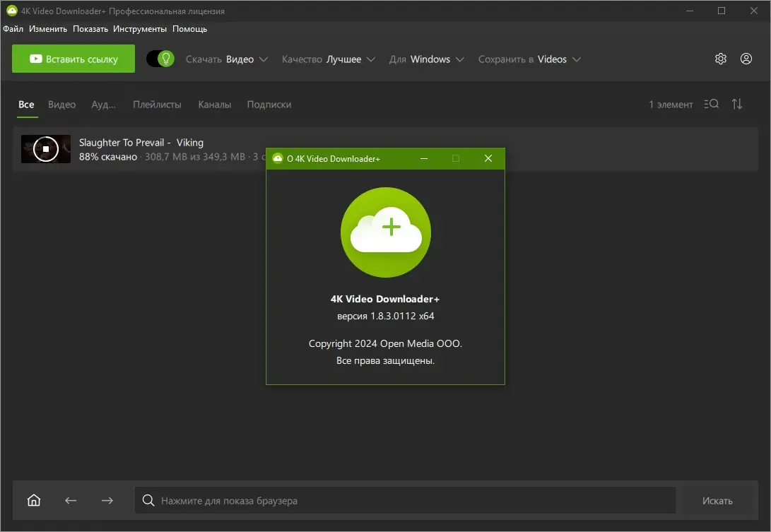Viewport: 771px width, 532px height.
Task: Open the Помощь menu
Action: (x=190, y=29)
